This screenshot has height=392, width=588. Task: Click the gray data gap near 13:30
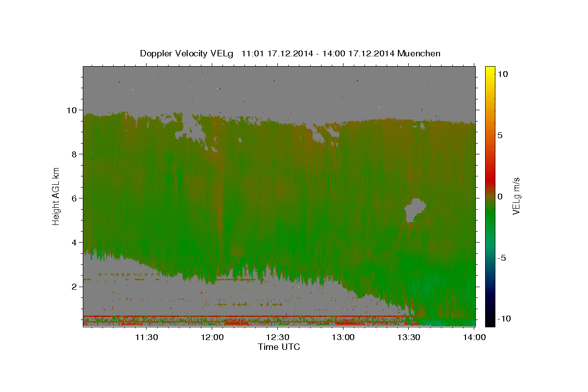(414, 210)
